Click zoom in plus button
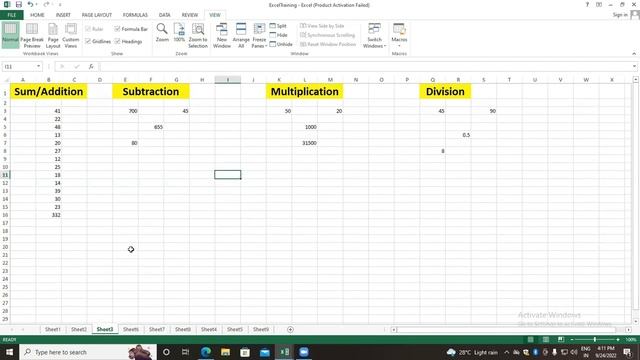 [618, 340]
